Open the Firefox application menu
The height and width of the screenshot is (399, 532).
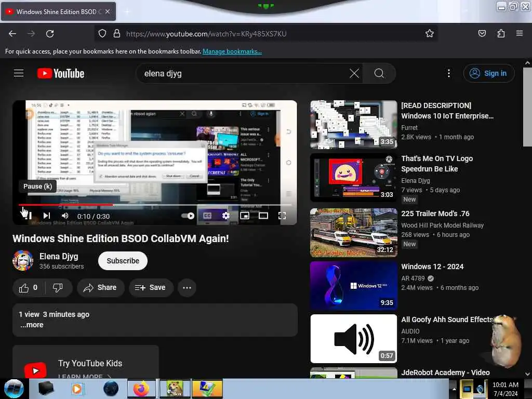tap(520, 34)
